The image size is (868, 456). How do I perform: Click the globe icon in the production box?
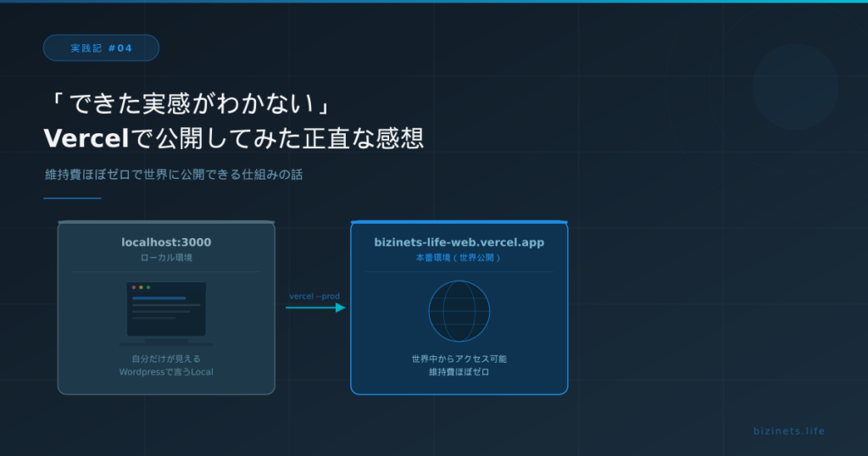click(459, 311)
